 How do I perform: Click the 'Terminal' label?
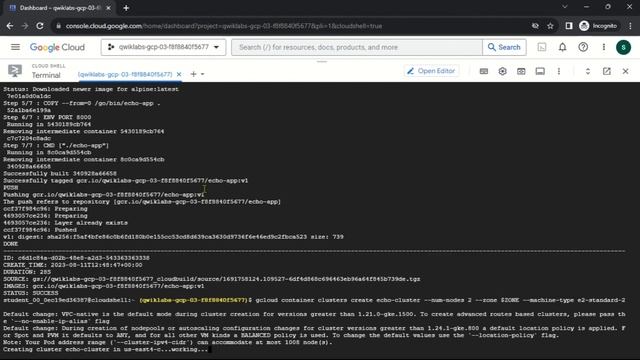pyautogui.click(x=46, y=75)
